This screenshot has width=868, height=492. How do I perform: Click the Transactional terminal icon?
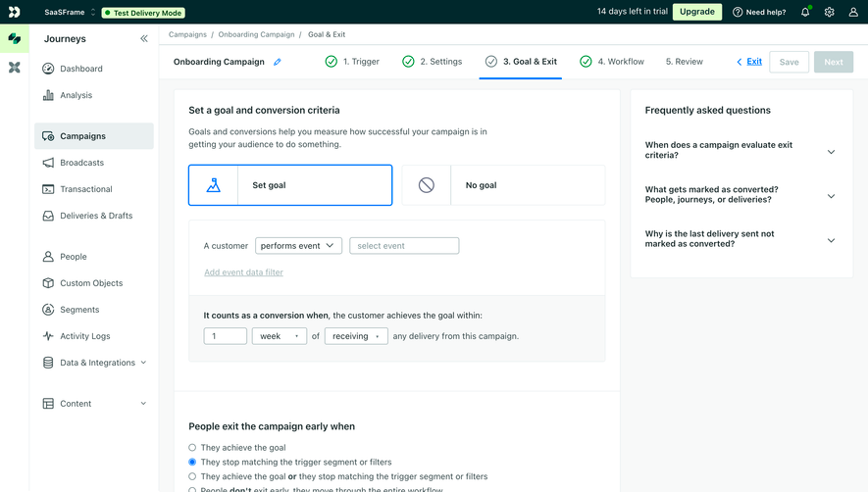click(48, 189)
